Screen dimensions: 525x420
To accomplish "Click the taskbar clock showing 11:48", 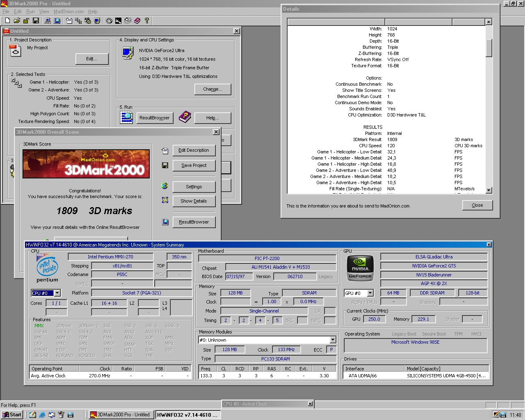I will 515,415.
